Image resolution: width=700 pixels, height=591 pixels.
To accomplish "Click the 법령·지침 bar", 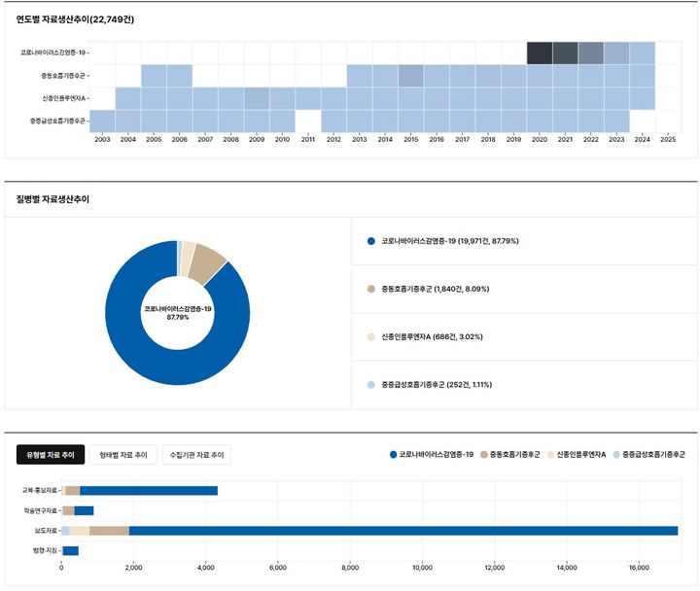I will point(70,551).
